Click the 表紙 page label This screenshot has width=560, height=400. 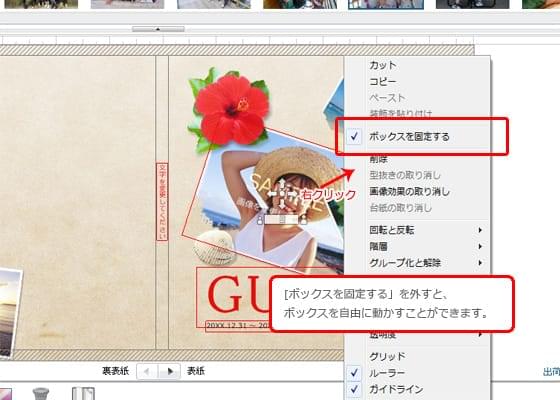pos(196,371)
